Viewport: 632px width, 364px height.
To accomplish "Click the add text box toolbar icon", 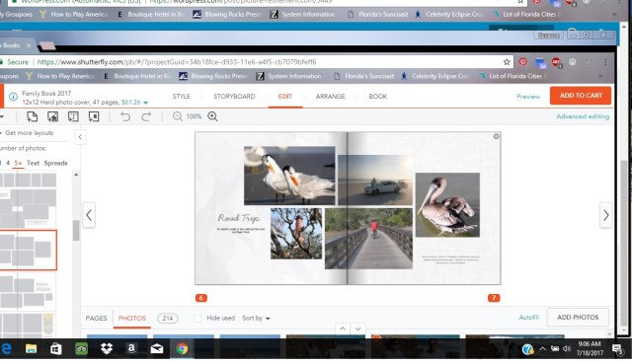I will pos(73,116).
